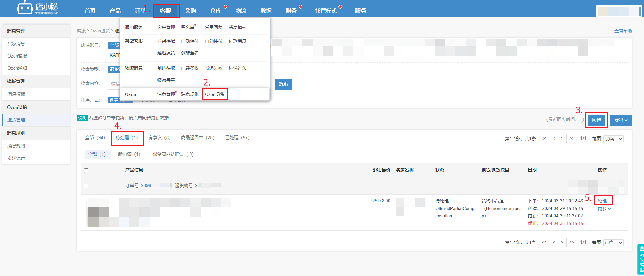Open the 物流 navigation menu
The image size is (644, 276).
tap(241, 11)
